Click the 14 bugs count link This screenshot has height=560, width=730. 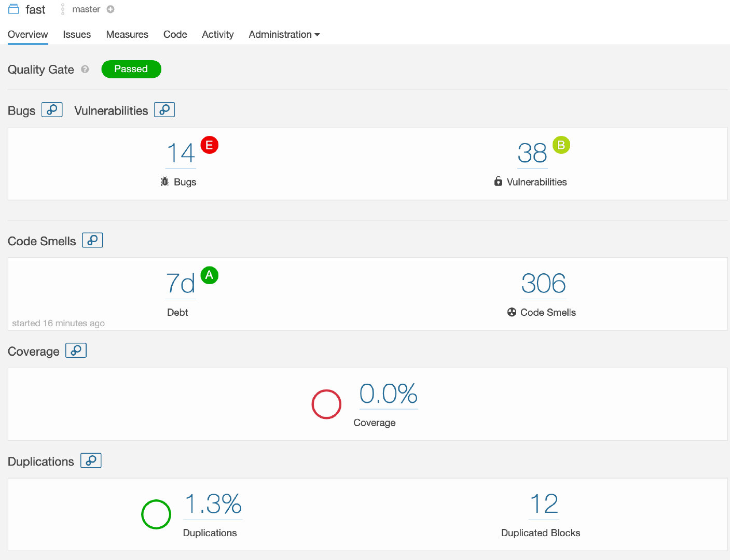[181, 153]
